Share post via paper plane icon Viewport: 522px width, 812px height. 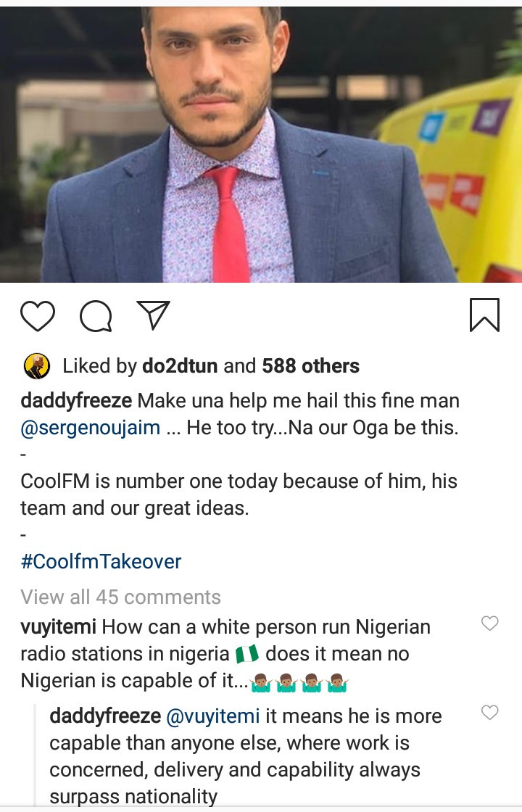pyautogui.click(x=153, y=315)
